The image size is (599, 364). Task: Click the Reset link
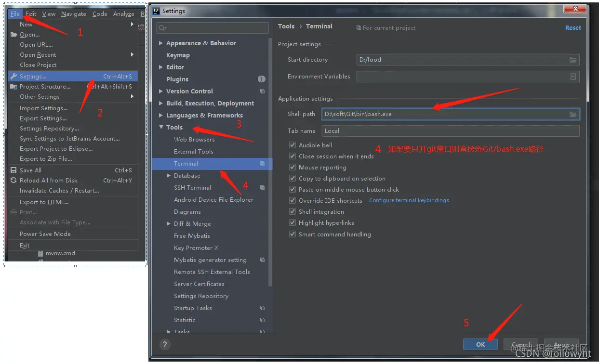(573, 28)
